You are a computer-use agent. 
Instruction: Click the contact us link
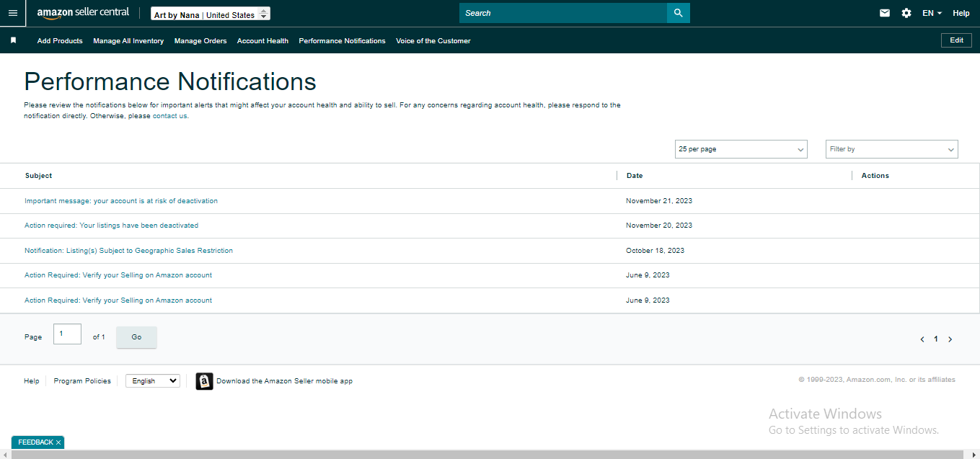[x=169, y=116]
